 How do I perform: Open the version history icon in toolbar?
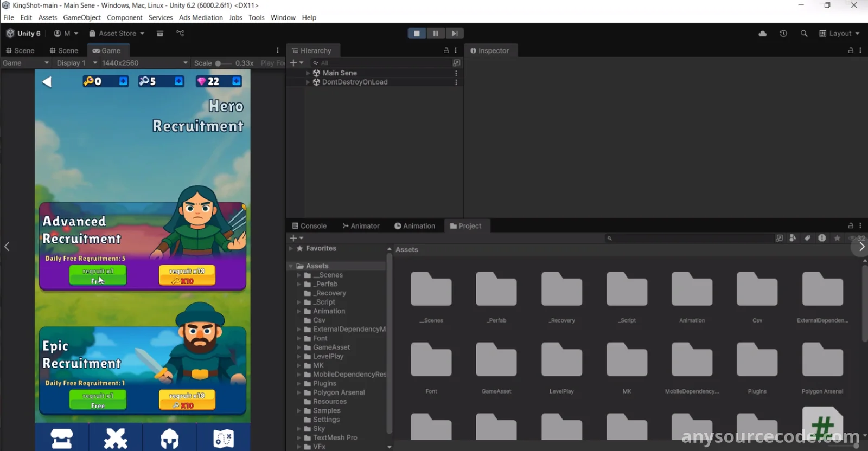point(783,34)
